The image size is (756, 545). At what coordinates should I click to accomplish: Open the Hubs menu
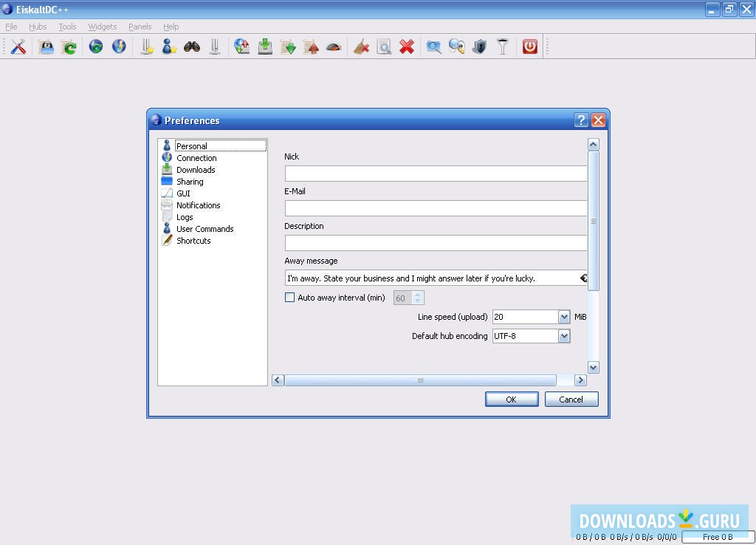click(x=38, y=27)
